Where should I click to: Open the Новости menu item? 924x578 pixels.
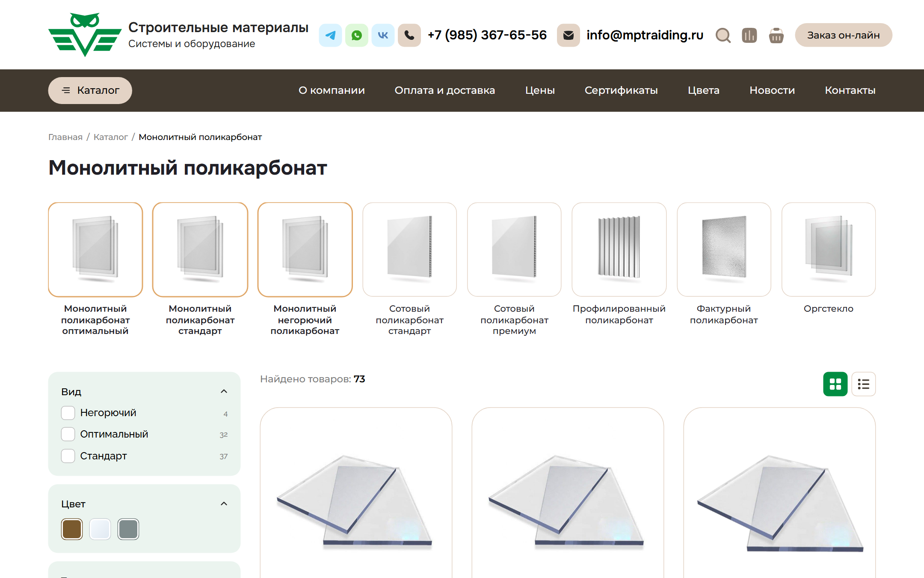pos(772,90)
